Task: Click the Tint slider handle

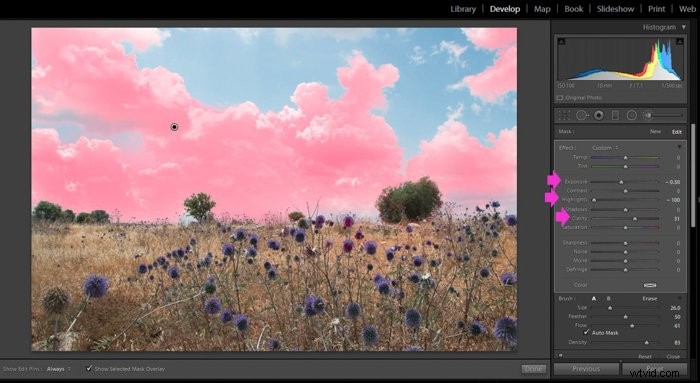Action: click(x=625, y=167)
